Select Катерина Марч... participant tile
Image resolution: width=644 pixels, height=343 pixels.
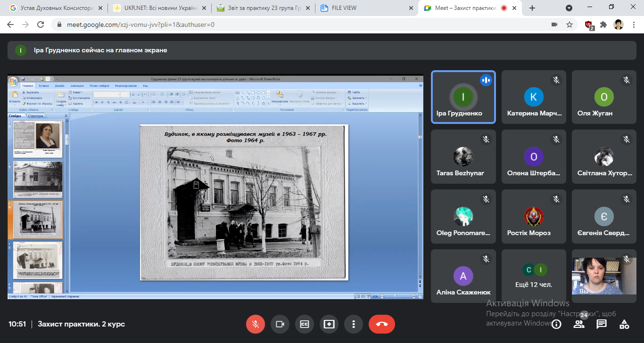click(534, 97)
